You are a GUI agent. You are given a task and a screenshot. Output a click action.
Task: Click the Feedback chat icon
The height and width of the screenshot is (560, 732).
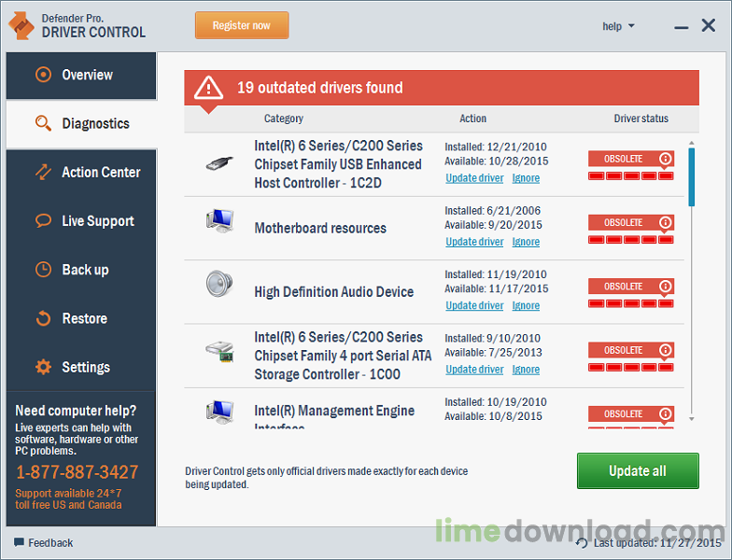pos(19,542)
